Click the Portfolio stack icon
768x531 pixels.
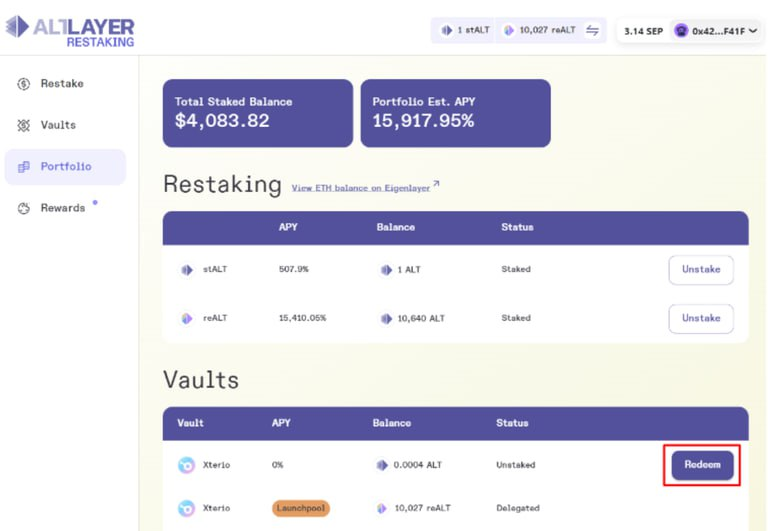tap(24, 167)
